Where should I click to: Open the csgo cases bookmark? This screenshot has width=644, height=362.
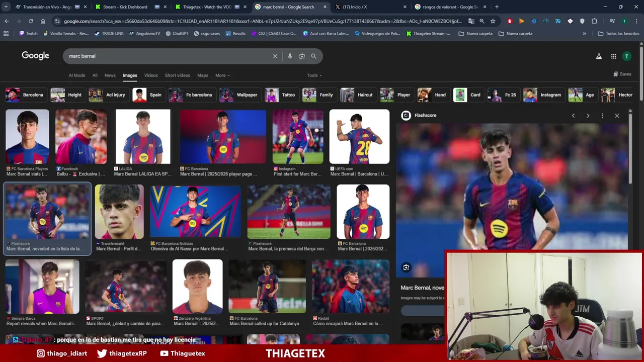(x=206, y=34)
